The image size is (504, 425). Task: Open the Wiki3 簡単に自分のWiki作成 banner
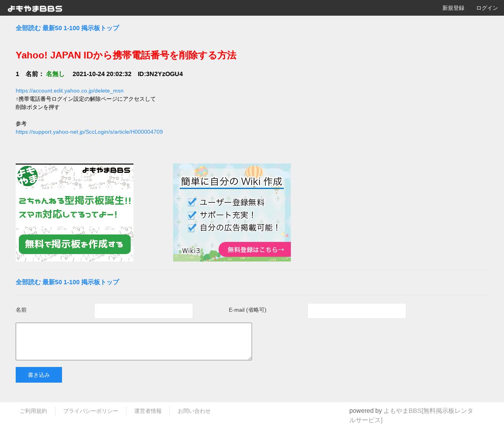232,212
